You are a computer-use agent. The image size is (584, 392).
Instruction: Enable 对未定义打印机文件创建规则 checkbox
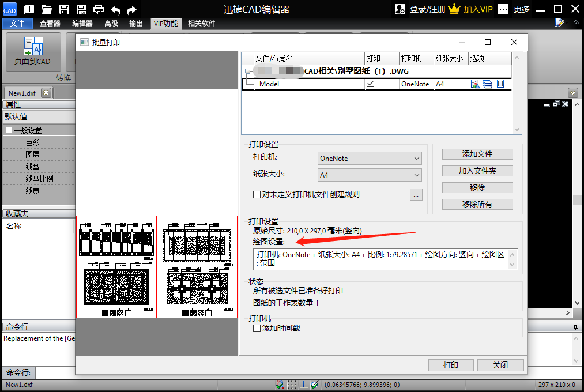(257, 194)
